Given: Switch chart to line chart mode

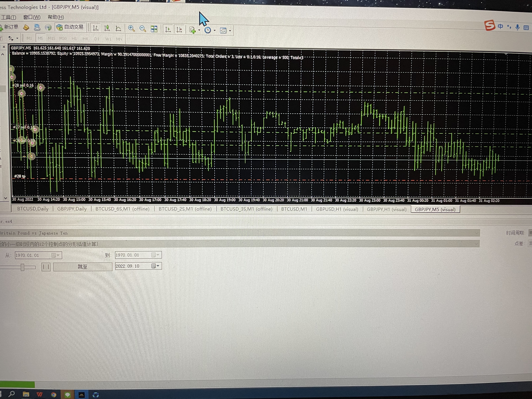Looking at the screenshot, I should [x=118, y=28].
